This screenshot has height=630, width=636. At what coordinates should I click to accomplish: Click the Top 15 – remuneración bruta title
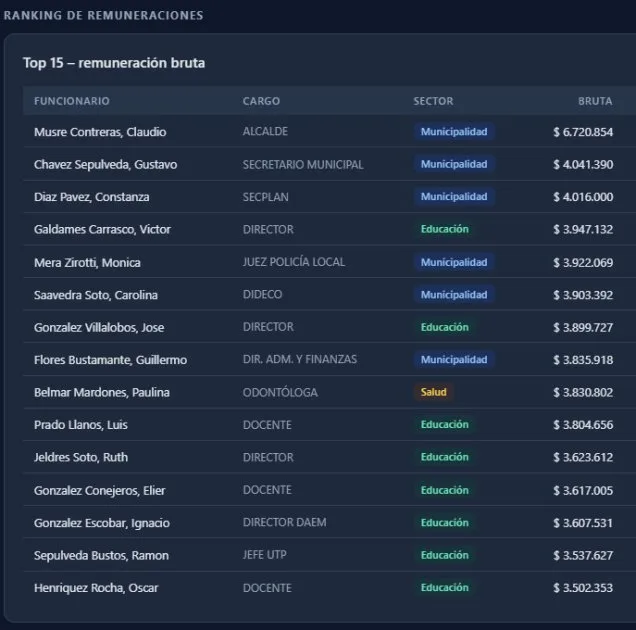point(114,63)
